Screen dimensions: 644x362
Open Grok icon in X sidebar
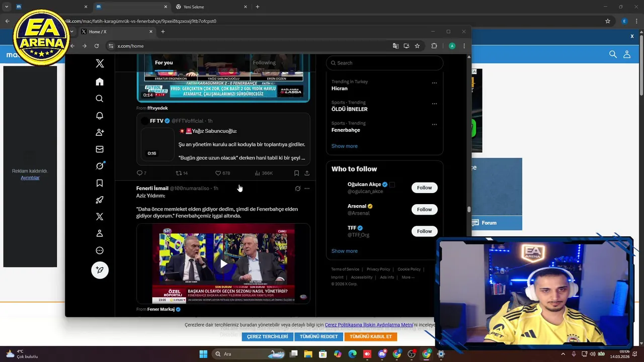(x=100, y=166)
